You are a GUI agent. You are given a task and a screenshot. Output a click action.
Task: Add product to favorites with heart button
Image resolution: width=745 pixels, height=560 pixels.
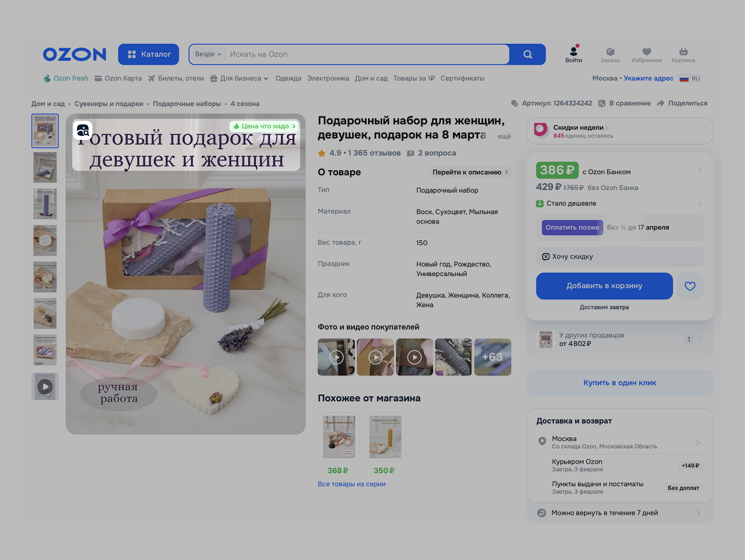pos(690,286)
